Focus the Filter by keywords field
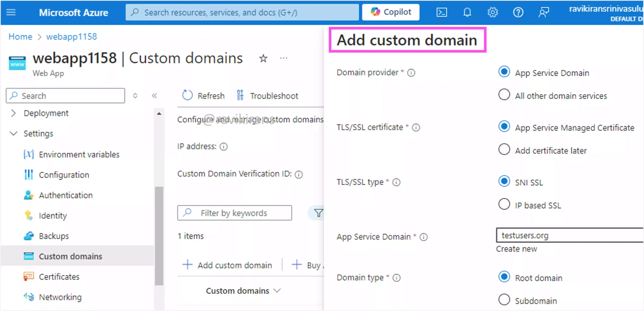Screen dimensions: 644x311 (x=234, y=213)
